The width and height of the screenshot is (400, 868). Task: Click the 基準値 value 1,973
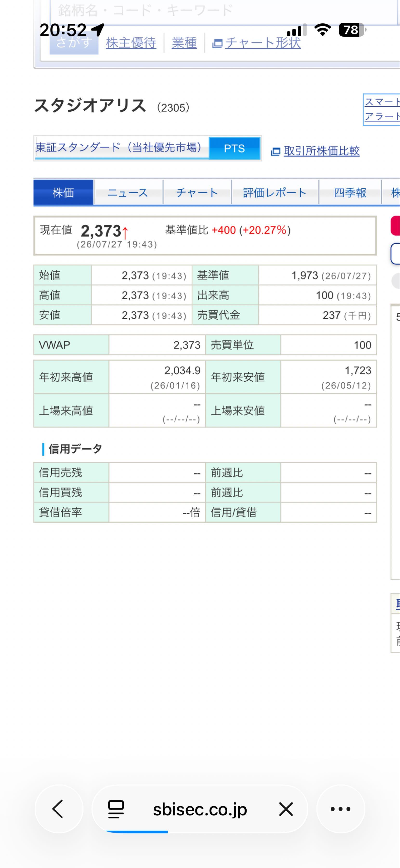[305, 276]
